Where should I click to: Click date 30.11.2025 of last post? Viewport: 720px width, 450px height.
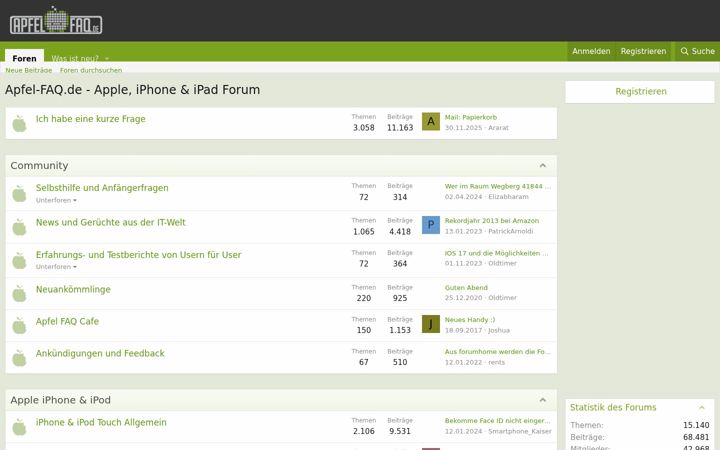point(463,128)
